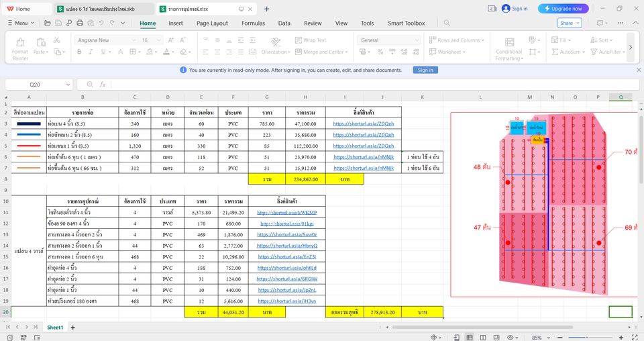Open Rows and Columns dropdown
This screenshot has width=644, height=341.
(x=457, y=40)
